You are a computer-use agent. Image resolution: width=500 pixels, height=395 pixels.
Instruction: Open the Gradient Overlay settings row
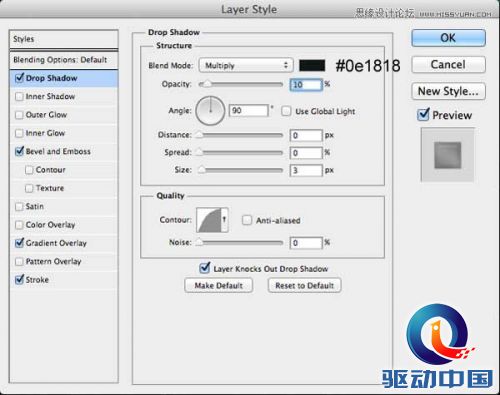tap(64, 243)
